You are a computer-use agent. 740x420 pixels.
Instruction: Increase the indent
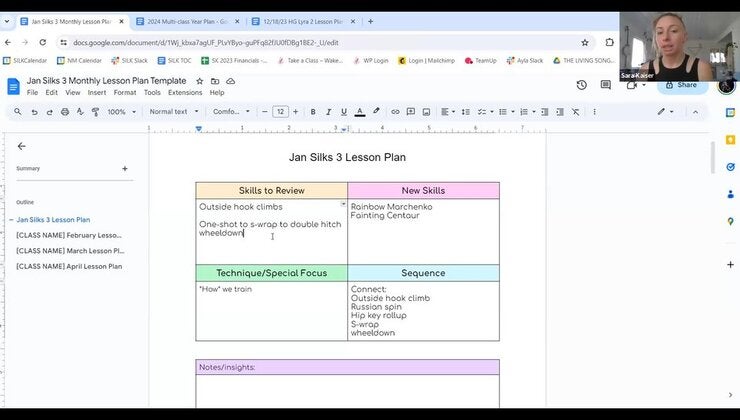click(x=560, y=112)
